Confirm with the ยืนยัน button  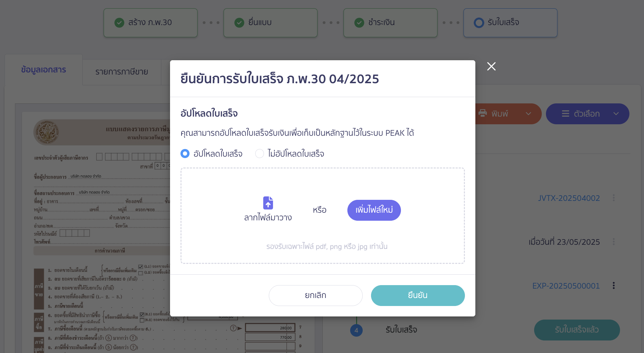point(418,295)
